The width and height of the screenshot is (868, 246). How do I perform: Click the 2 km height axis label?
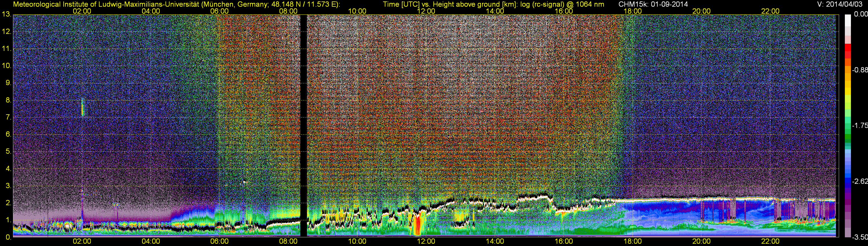tap(8, 203)
